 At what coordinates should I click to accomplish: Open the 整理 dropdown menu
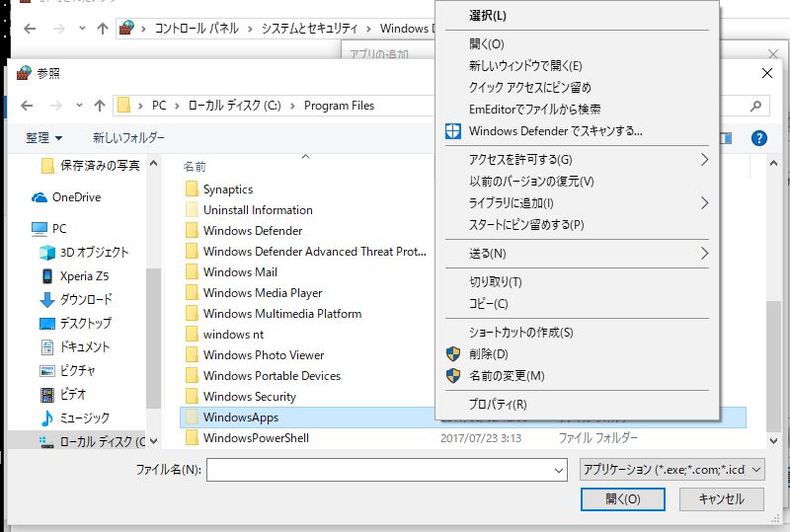point(43,137)
